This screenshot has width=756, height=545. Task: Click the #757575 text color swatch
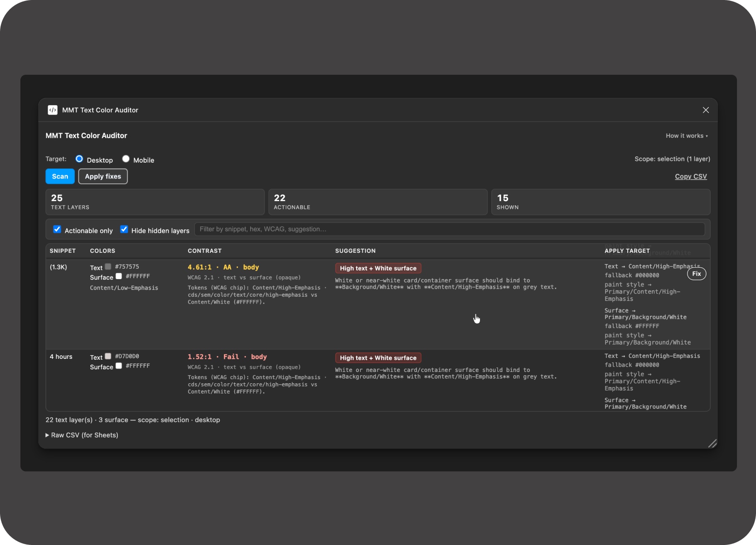108,266
